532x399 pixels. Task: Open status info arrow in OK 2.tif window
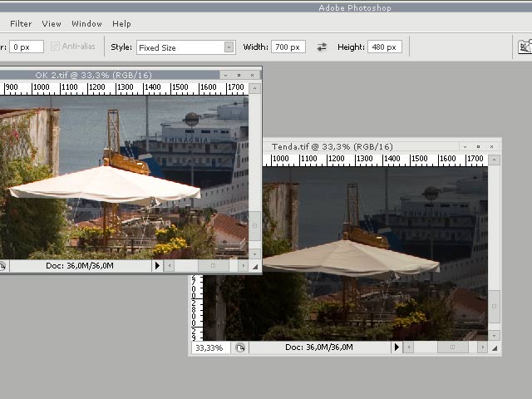point(157,266)
